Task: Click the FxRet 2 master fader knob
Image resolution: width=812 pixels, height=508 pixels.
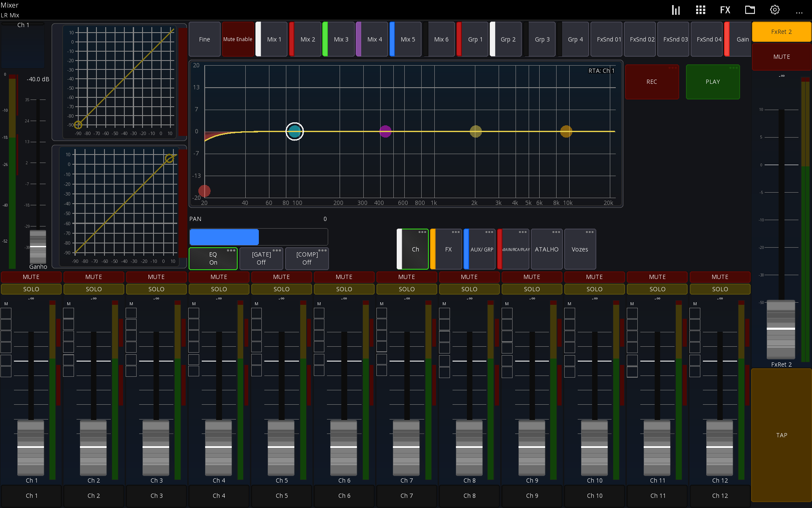Action: [x=781, y=329]
